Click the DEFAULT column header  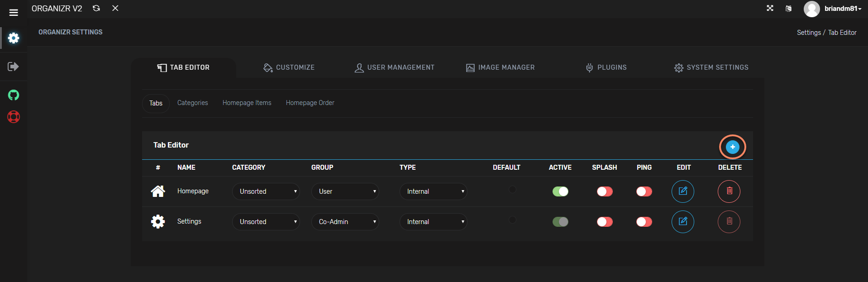(x=506, y=167)
